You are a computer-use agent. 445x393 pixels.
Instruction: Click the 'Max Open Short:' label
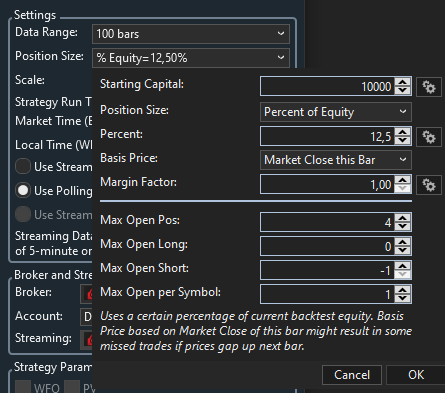click(144, 268)
